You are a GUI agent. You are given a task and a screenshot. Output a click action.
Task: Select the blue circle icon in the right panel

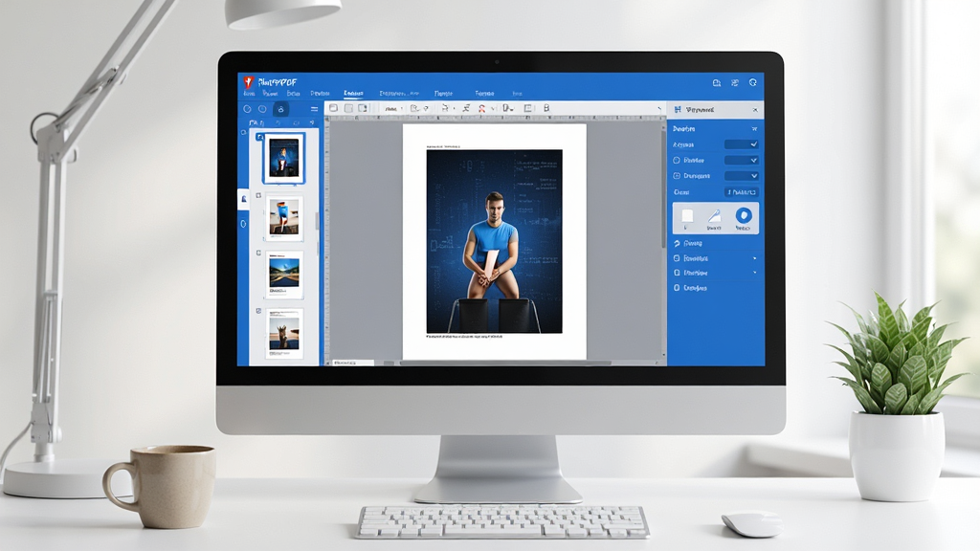point(743,215)
